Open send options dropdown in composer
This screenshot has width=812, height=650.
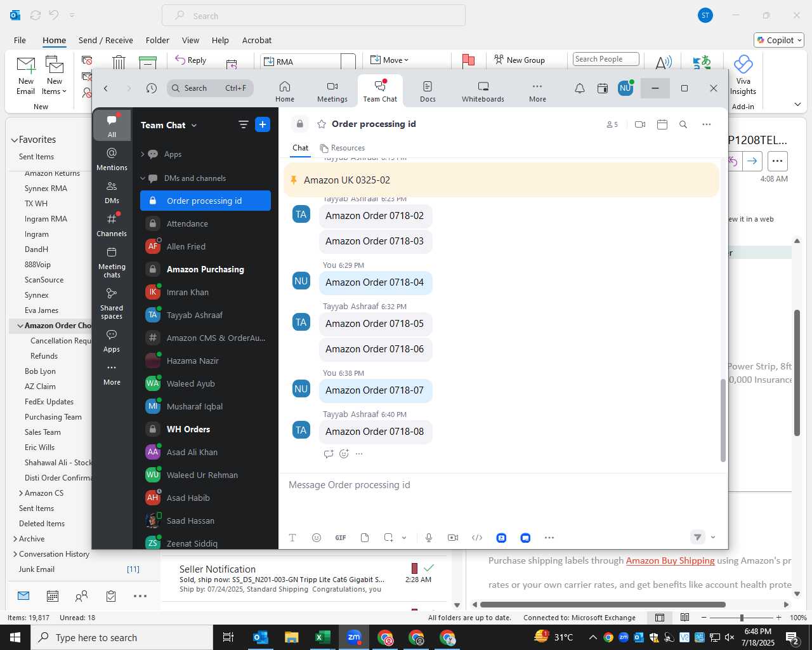[x=713, y=538]
